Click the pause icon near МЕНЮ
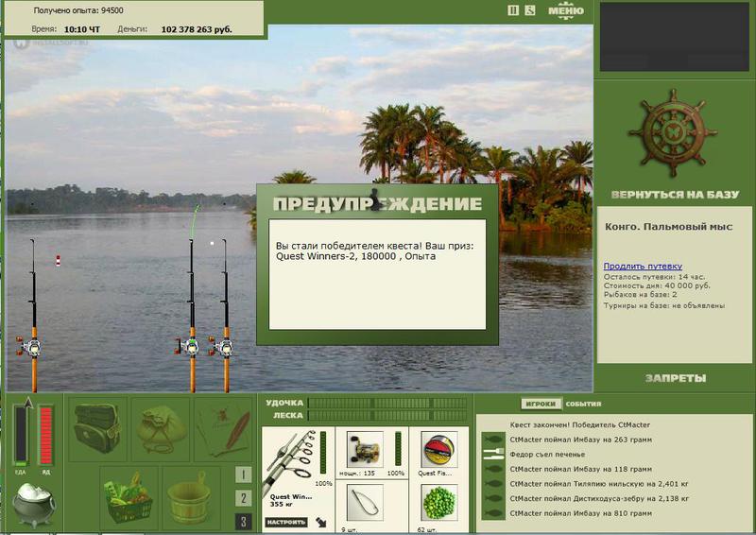Image resolution: width=756 pixels, height=535 pixels. (x=513, y=10)
